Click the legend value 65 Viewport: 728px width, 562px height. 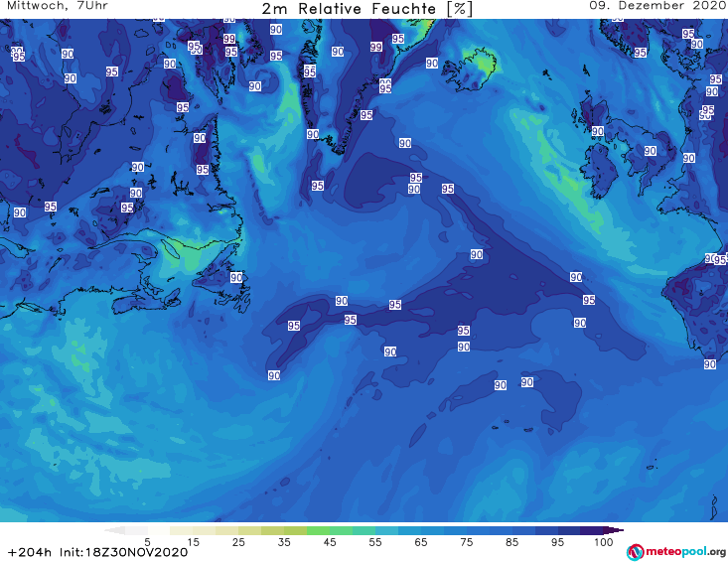click(x=420, y=542)
